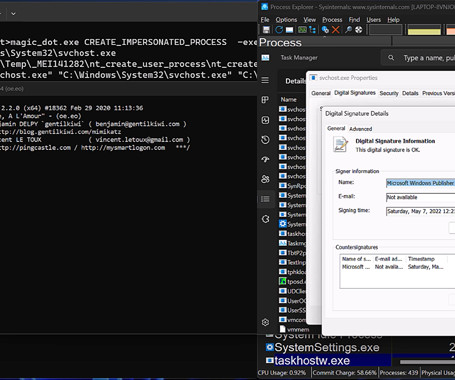Open the Users menu in Process Explorer
This screenshot has height=380, width=455.
(373, 20)
